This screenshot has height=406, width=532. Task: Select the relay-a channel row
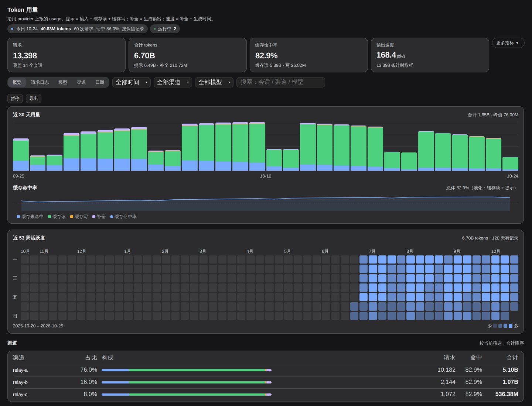266,370
